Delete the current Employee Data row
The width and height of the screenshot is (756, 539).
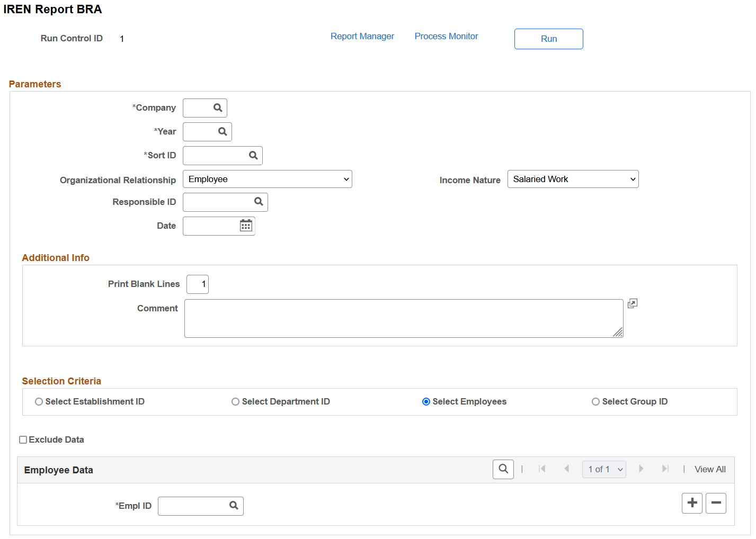point(716,503)
